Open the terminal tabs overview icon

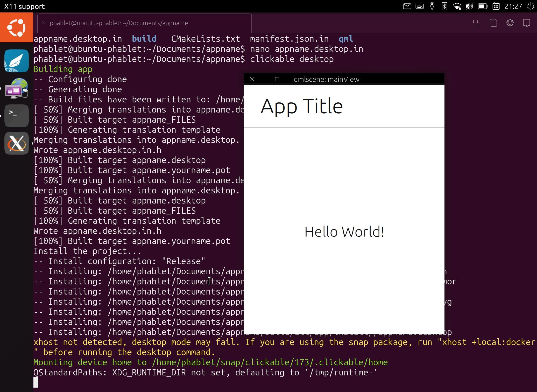(493, 23)
